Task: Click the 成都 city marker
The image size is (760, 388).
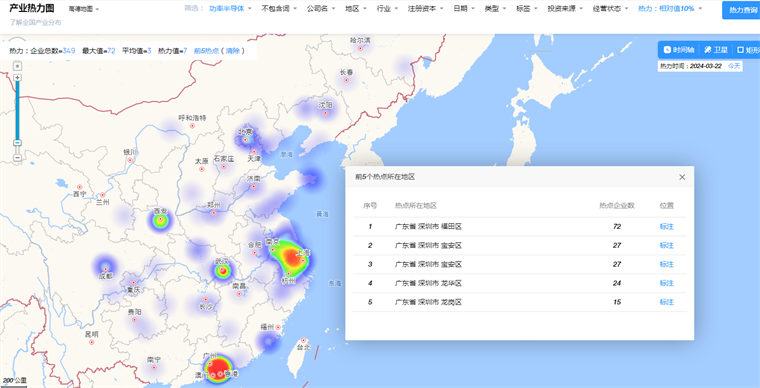Action: pos(105,268)
